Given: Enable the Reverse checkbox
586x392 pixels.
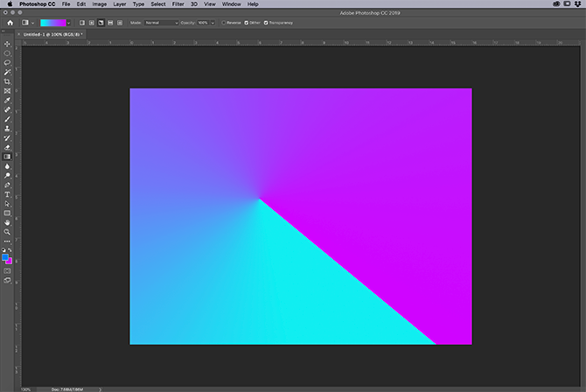Looking at the screenshot, I should point(224,22).
